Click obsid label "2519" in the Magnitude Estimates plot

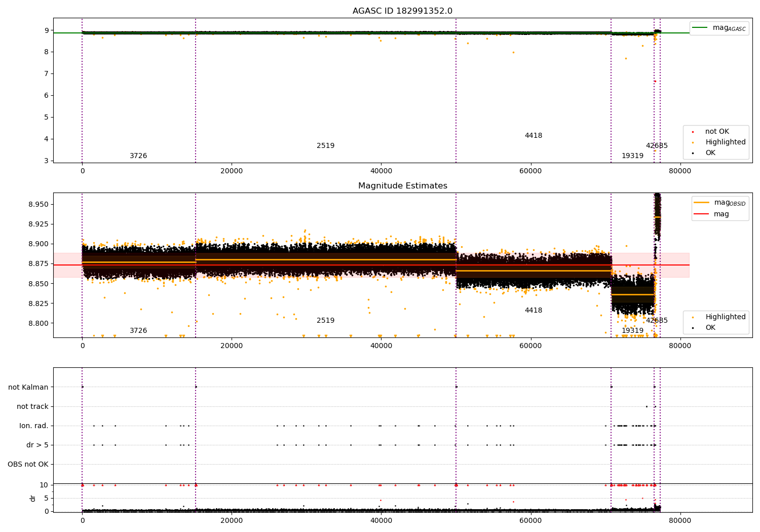pos(326,321)
